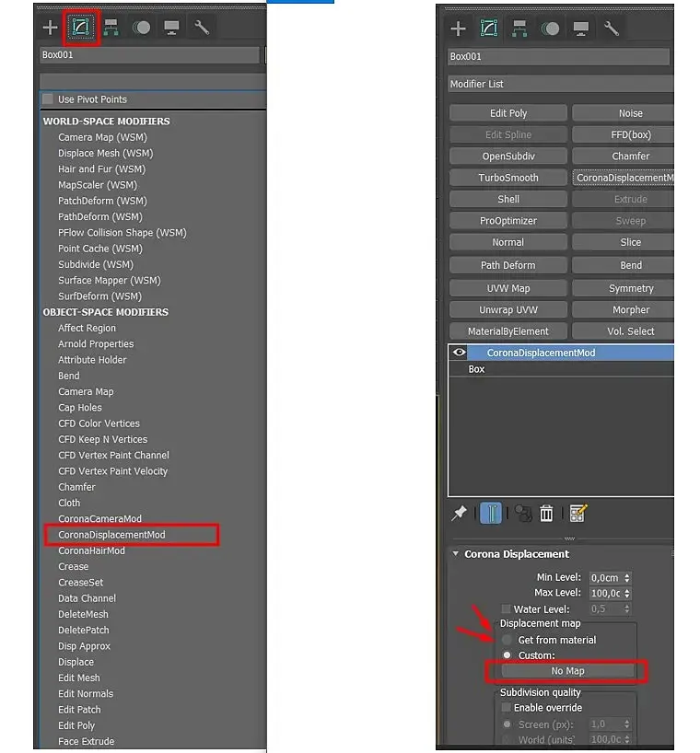Click Box001 name field in left panel
700x753 pixels.
coord(150,54)
